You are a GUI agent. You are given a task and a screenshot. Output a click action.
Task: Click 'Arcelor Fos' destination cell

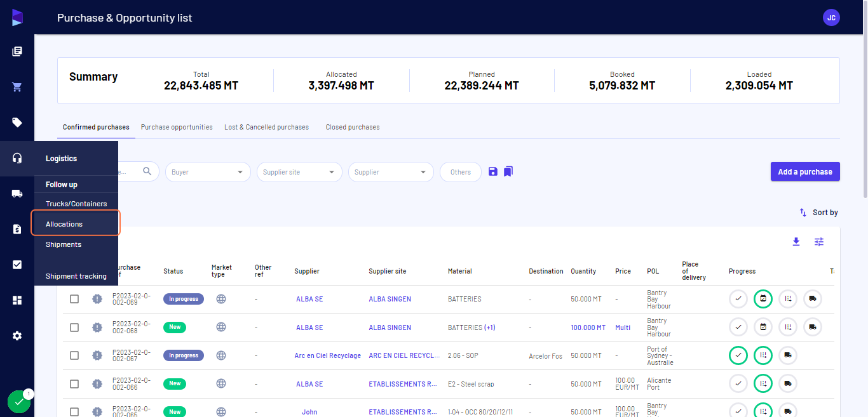point(545,356)
